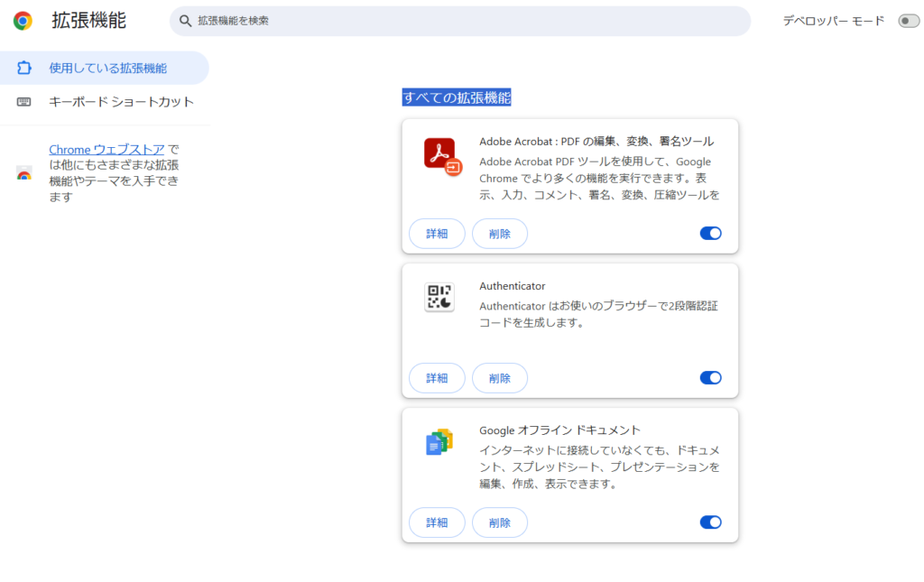This screenshot has width=924, height=582.
Task: Click the keyboard icon beside キーボード ショートカット
Action: (25, 102)
